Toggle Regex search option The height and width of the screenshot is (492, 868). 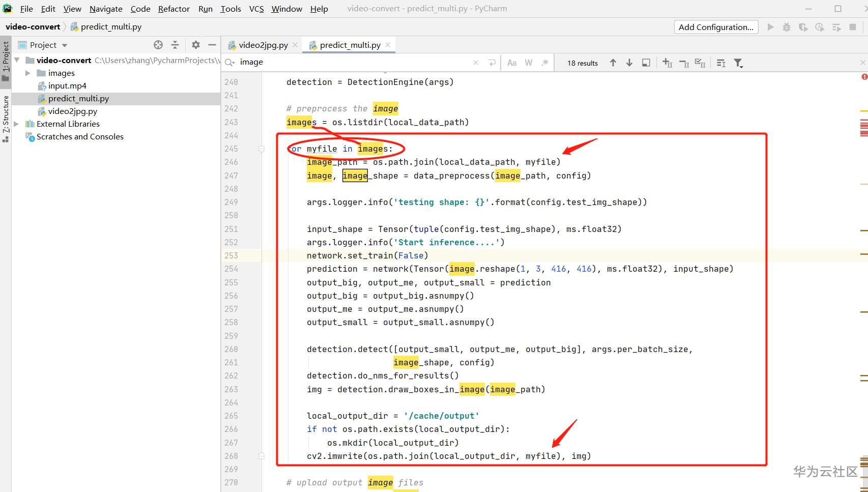[545, 63]
